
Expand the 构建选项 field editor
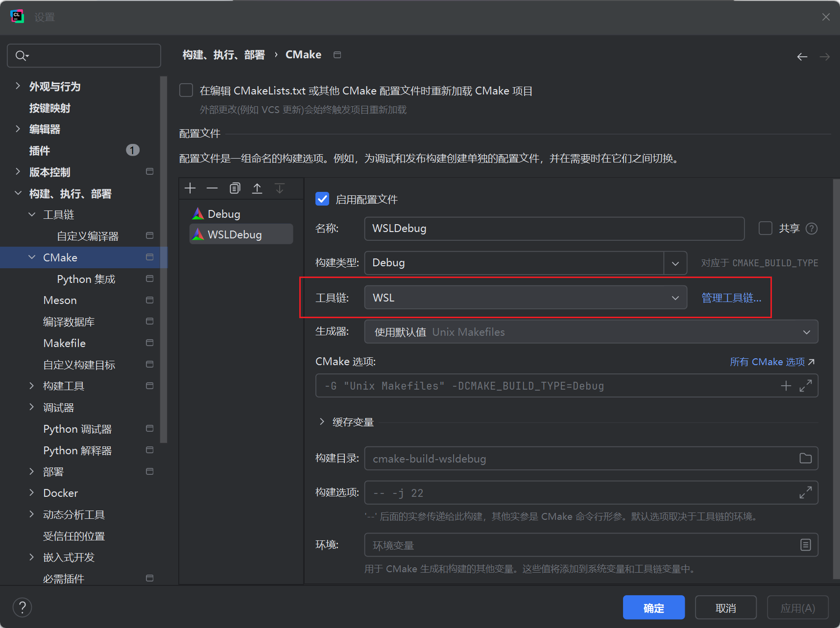tap(806, 492)
